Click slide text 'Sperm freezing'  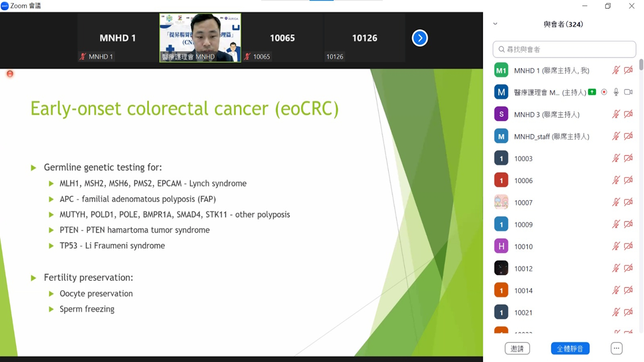click(87, 309)
